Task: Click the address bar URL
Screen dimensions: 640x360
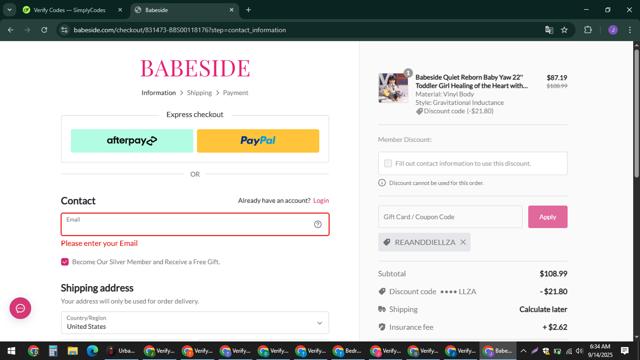Action: [180, 30]
